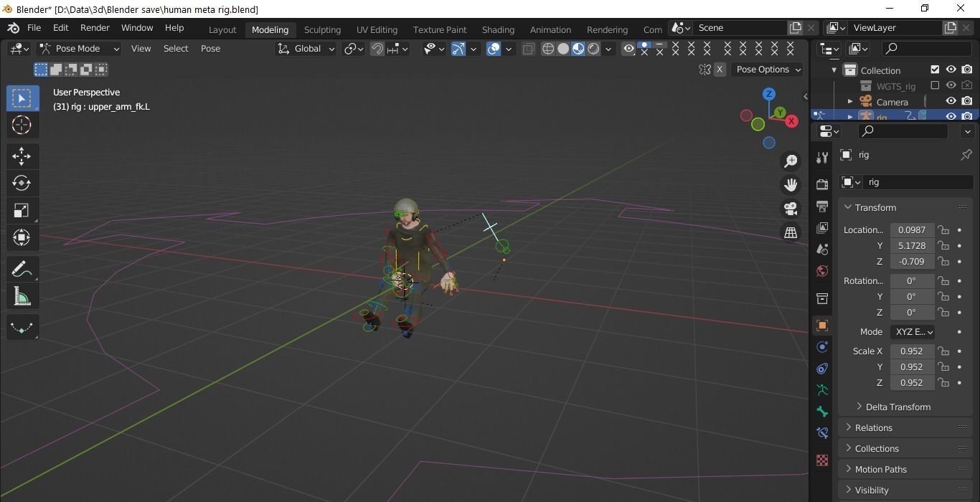
Task: Switch to the Sculpting workspace tab
Action: tap(322, 29)
